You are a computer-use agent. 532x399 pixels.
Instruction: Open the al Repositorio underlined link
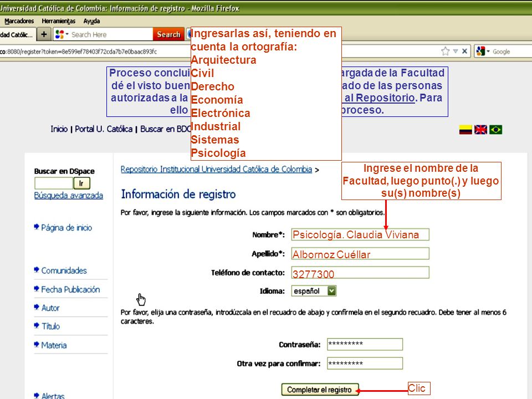point(379,98)
